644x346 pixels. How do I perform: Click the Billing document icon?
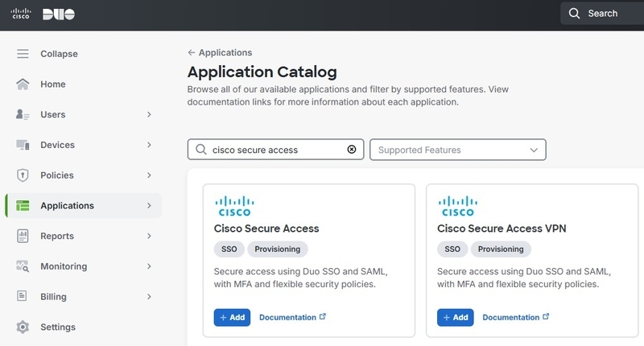tap(22, 296)
